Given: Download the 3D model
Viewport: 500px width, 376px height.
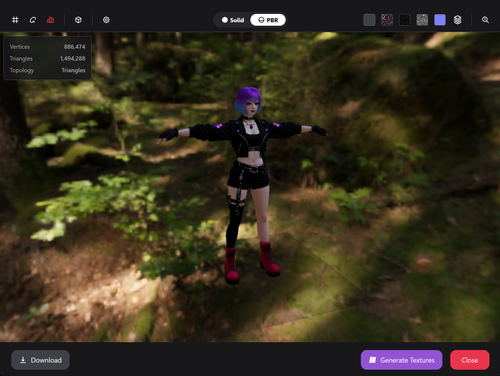Looking at the screenshot, I should click(x=40, y=360).
